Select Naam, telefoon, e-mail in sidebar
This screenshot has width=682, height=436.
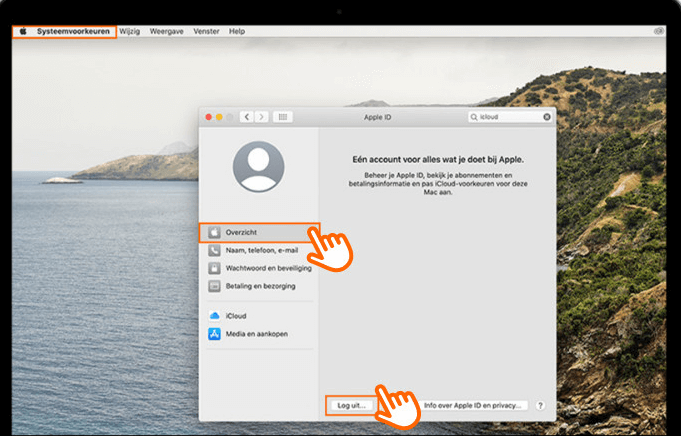[x=259, y=250]
